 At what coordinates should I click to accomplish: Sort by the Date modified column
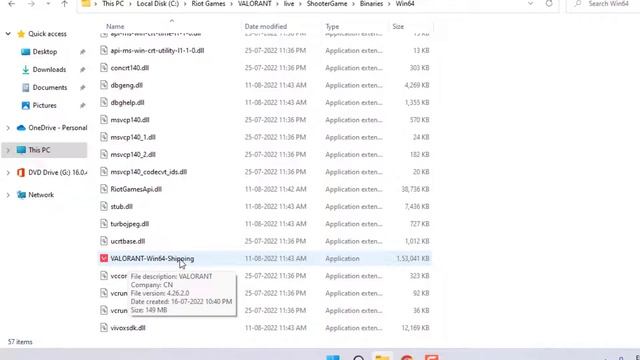266,27
